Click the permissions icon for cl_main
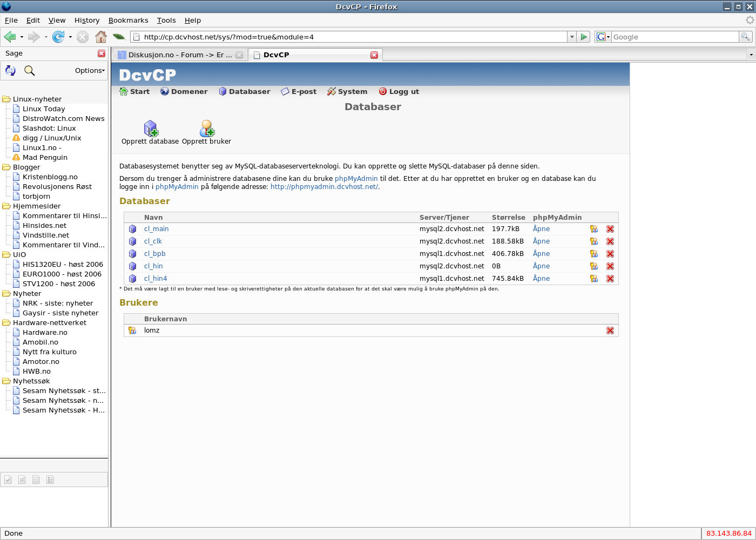This screenshot has height=540, width=756. 594,229
